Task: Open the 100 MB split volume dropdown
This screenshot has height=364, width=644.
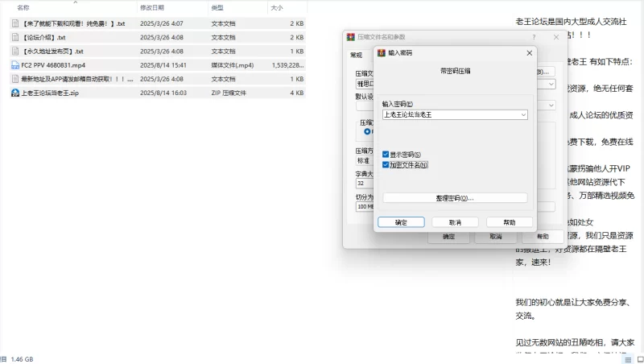Action: [365, 206]
